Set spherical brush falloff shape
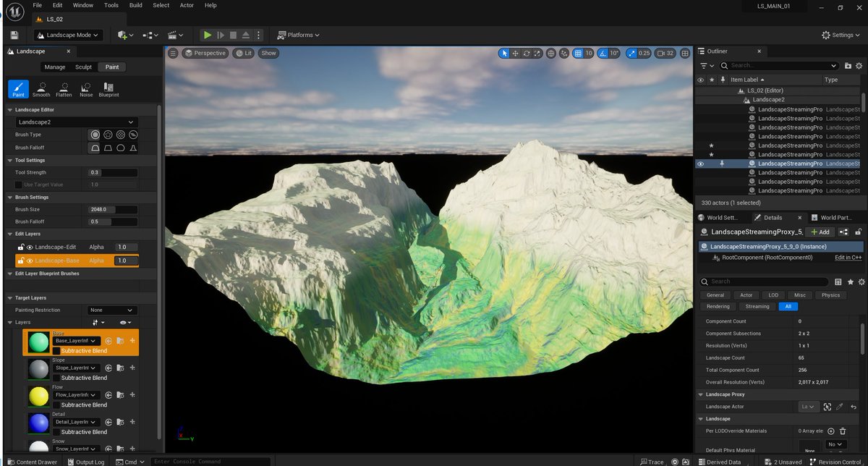 pyautogui.click(x=120, y=148)
